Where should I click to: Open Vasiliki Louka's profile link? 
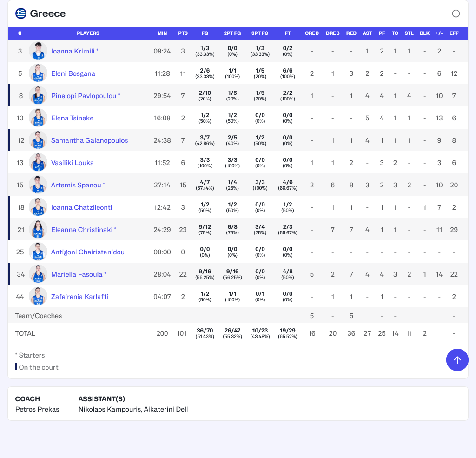point(73,163)
